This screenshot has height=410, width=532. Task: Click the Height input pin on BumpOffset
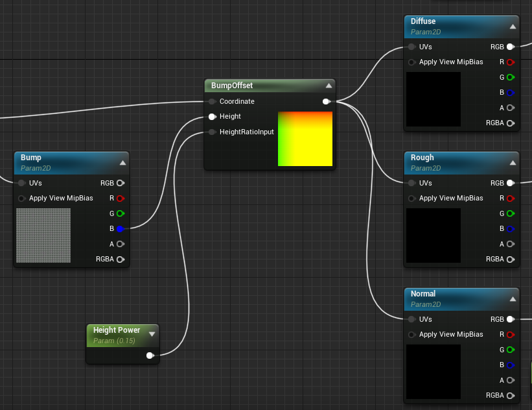coord(212,117)
